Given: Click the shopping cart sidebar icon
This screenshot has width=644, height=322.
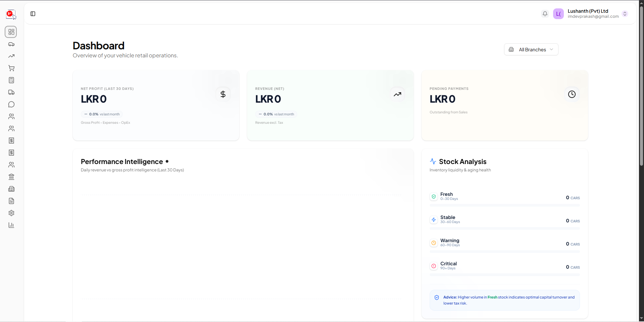Looking at the screenshot, I should pos(11,68).
